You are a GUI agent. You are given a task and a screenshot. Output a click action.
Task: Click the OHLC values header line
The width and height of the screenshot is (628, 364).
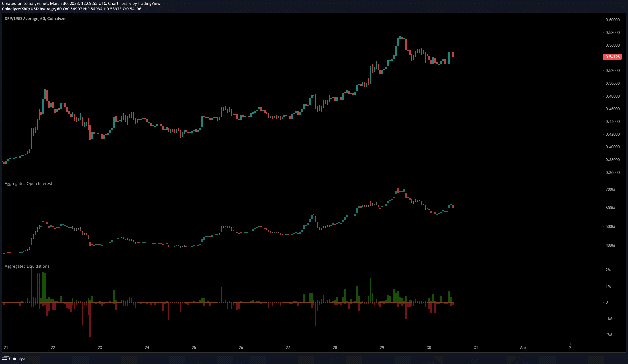click(x=72, y=9)
